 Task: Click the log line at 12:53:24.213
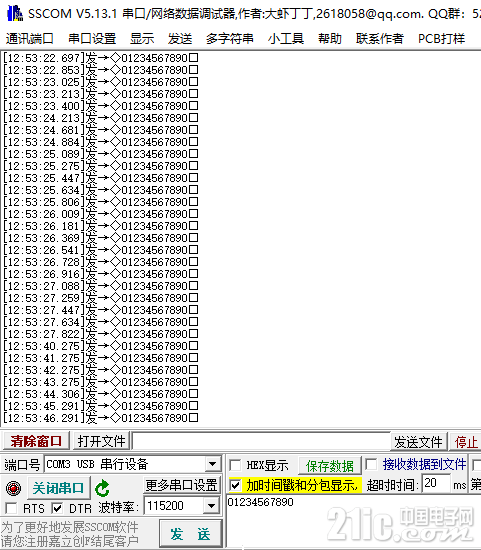click(x=101, y=118)
